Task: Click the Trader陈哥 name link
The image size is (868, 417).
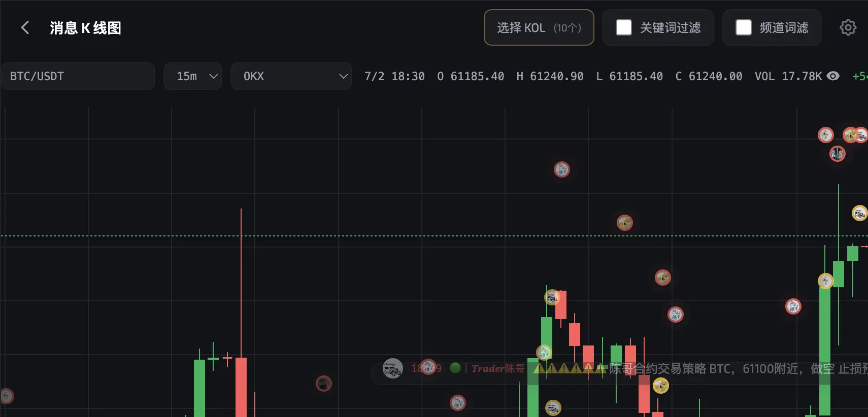Action: pos(498,368)
